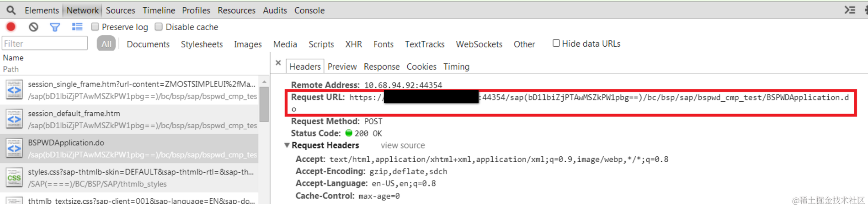
Task: Click view source link
Action: pyautogui.click(x=403, y=145)
